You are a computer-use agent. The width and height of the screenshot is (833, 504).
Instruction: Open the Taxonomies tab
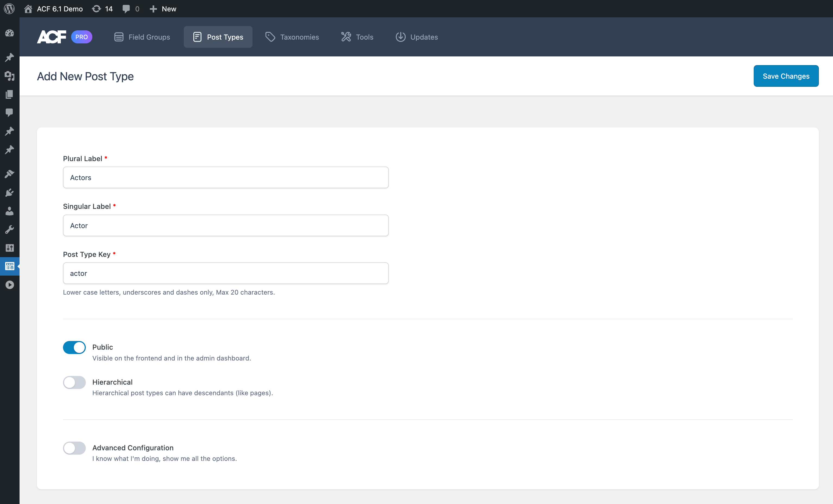292,37
